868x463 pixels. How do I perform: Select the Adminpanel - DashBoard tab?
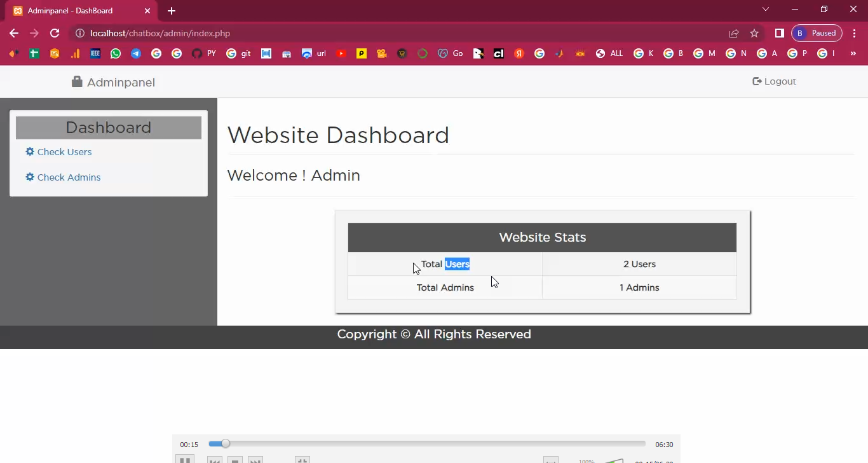pyautogui.click(x=82, y=11)
